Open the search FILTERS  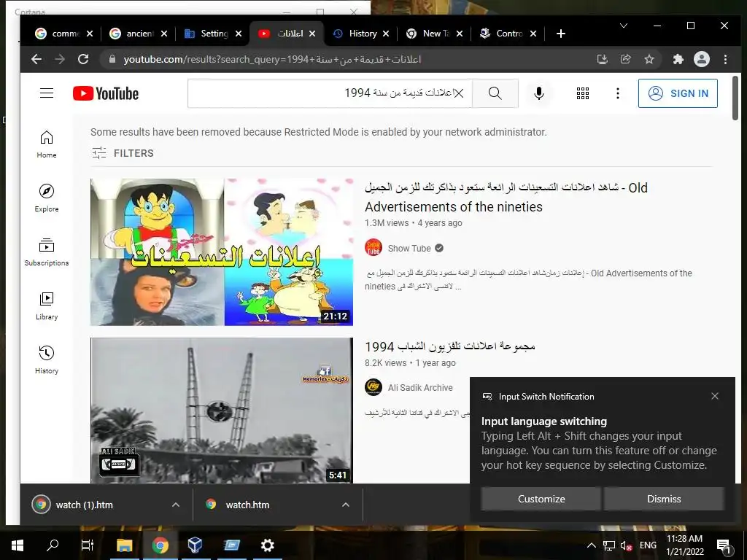click(123, 153)
